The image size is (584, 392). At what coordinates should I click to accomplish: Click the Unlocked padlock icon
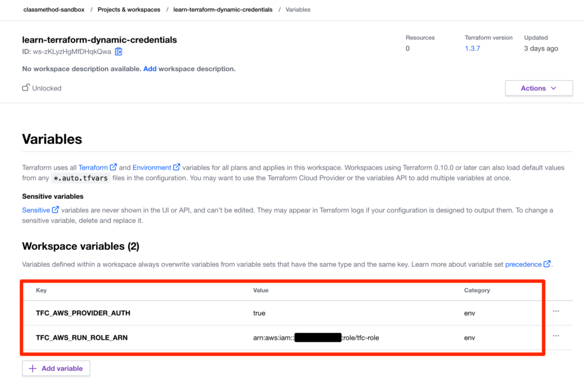tap(26, 88)
